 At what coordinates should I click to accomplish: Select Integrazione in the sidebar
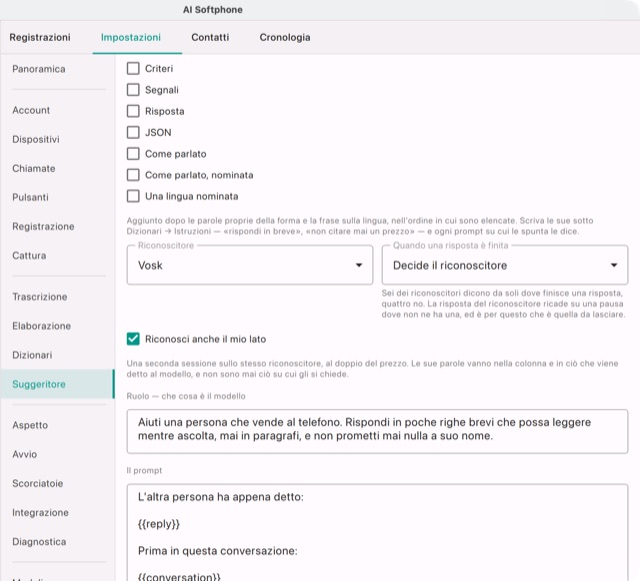coord(40,512)
